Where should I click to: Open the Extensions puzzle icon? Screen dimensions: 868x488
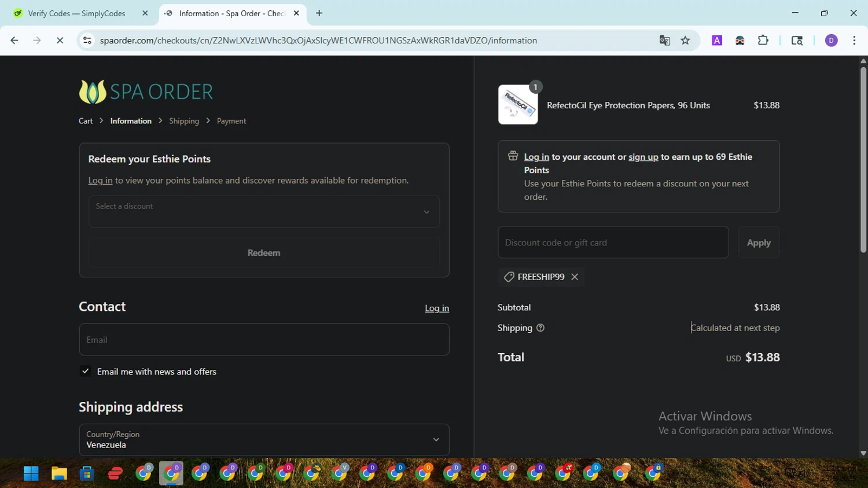click(x=763, y=41)
